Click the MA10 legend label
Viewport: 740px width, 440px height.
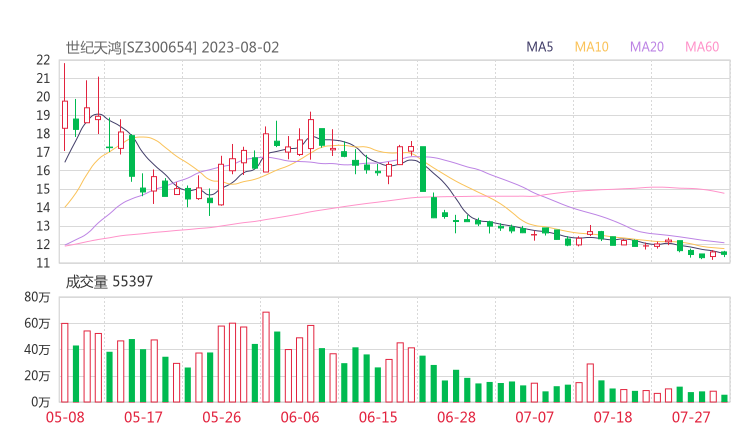[x=591, y=47]
